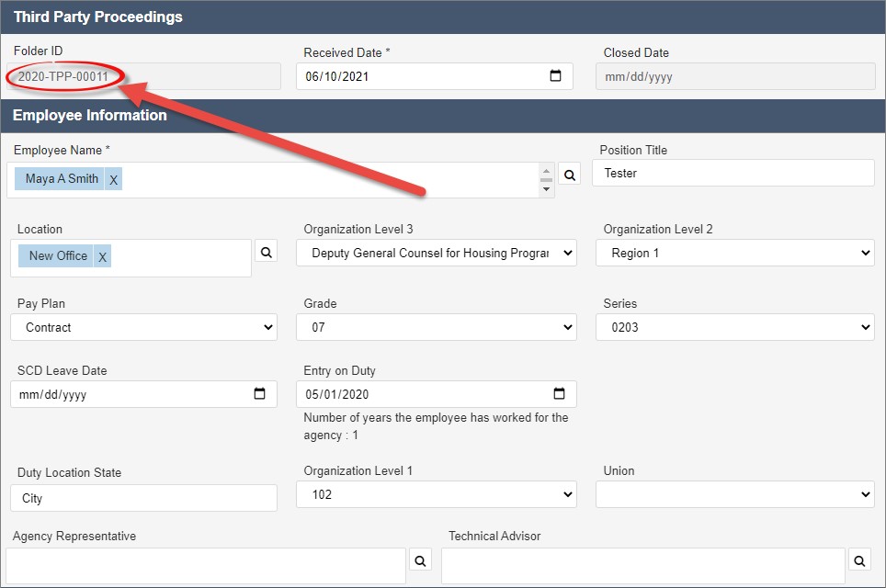Edit the Position Title field
Image resolution: width=886 pixels, height=588 pixels.
click(x=733, y=173)
